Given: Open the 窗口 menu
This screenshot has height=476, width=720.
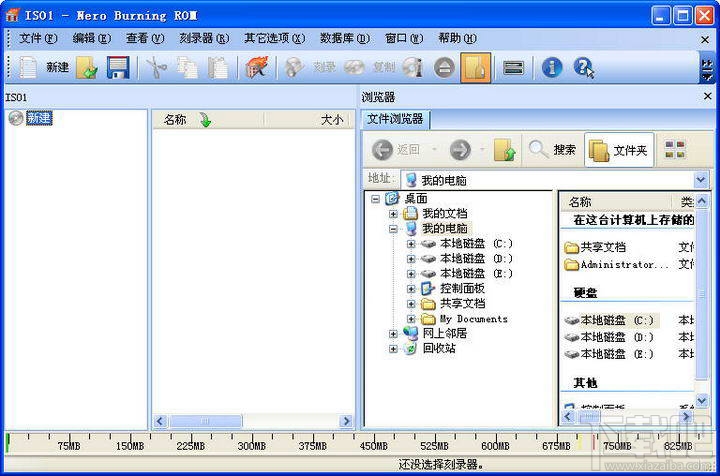Looking at the screenshot, I should tap(404, 38).
